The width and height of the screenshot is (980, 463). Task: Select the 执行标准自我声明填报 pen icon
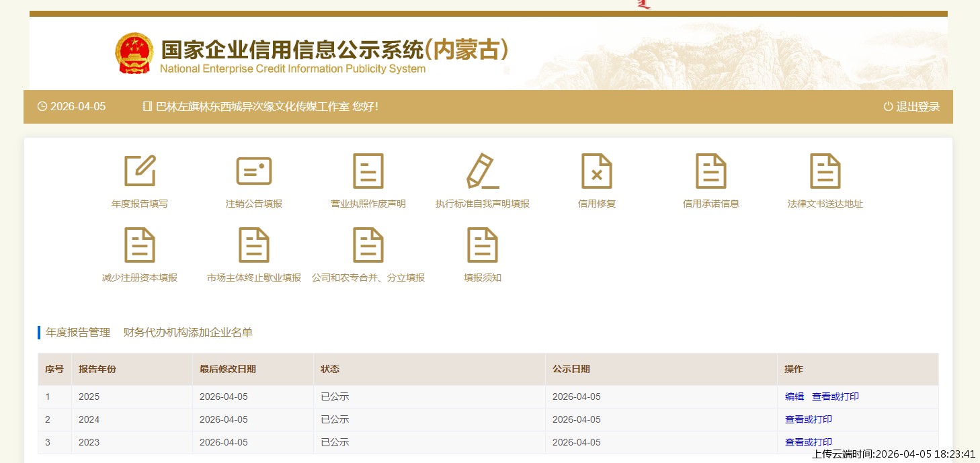click(483, 171)
